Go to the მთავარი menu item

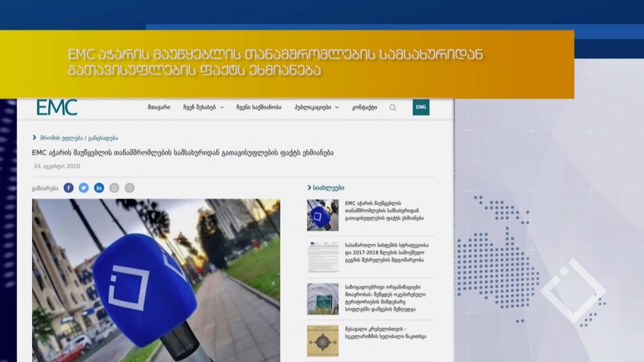(x=159, y=107)
